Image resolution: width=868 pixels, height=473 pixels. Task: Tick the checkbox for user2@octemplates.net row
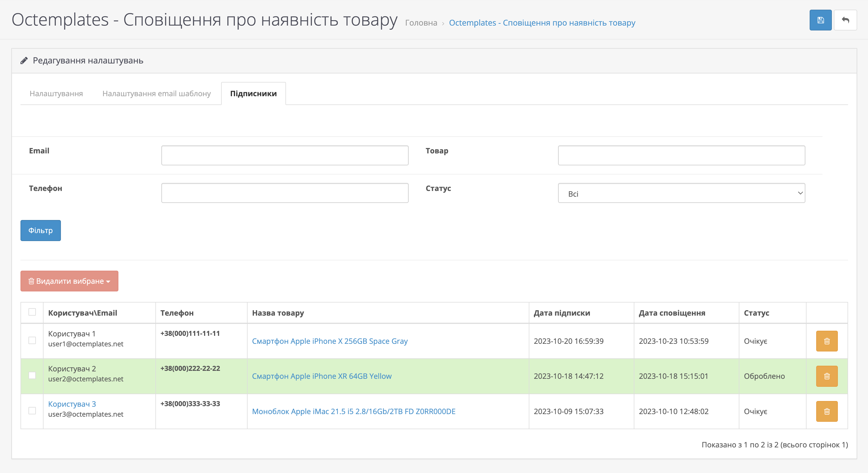[x=32, y=375]
